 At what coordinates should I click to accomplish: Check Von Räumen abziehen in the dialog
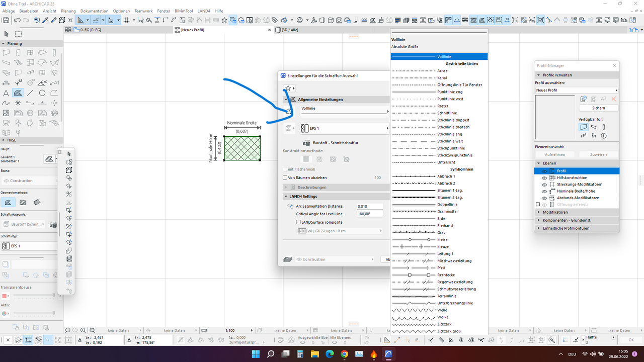[x=285, y=177]
